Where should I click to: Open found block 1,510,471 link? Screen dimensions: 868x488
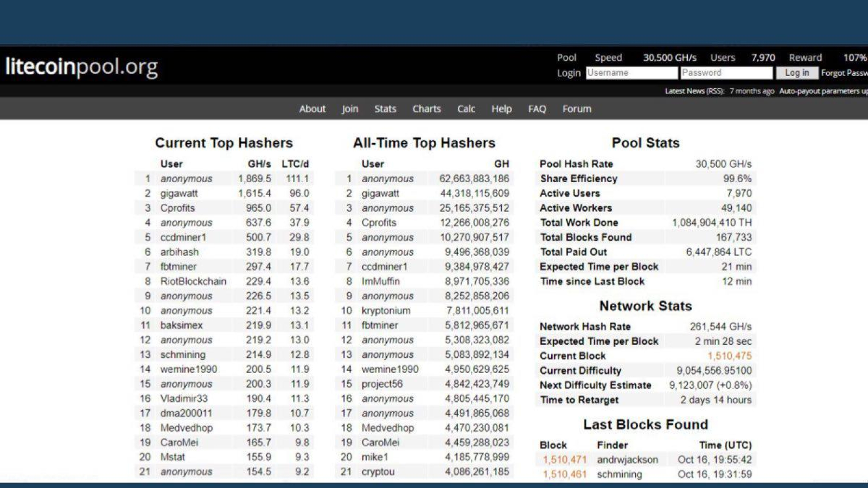[x=565, y=460]
